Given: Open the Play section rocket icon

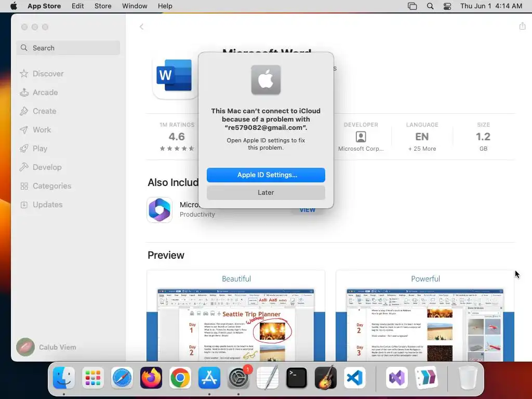Looking at the screenshot, I should pos(24,148).
